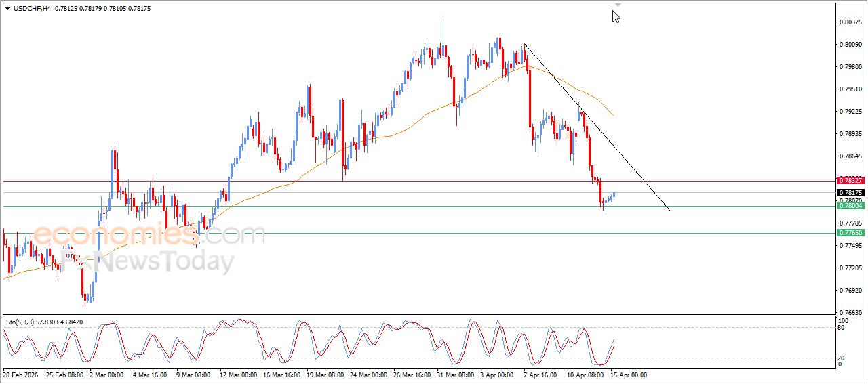Click the stochastic 20 level marker
The width and height of the screenshot is (868, 384).
841,357
